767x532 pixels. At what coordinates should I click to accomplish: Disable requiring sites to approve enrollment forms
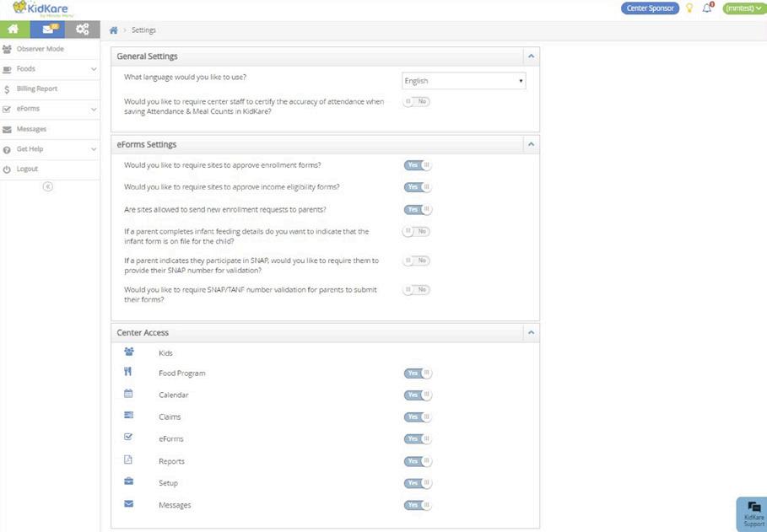click(x=417, y=165)
